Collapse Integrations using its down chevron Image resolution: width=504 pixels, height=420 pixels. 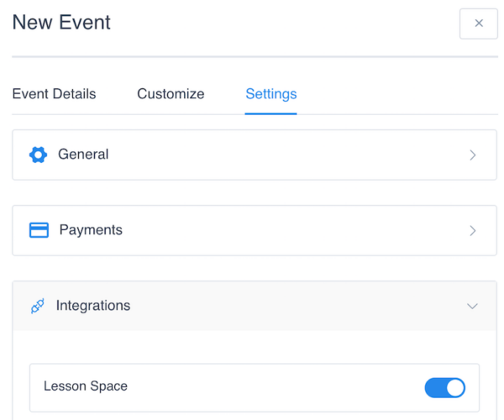point(472,307)
